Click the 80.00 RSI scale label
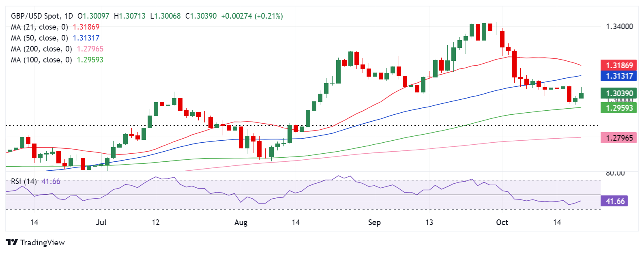The image size is (644, 253). [x=615, y=173]
